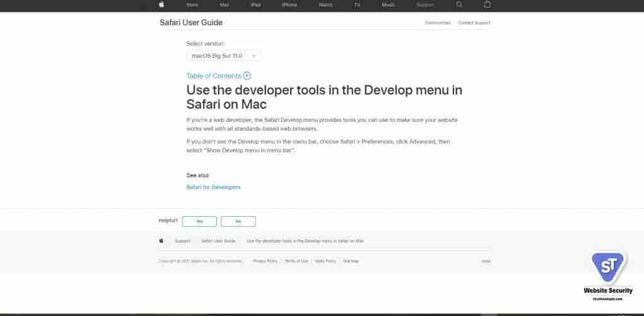The width and height of the screenshot is (644, 316).
Task: Click the Safari User Guide page title
Action: coord(191,23)
